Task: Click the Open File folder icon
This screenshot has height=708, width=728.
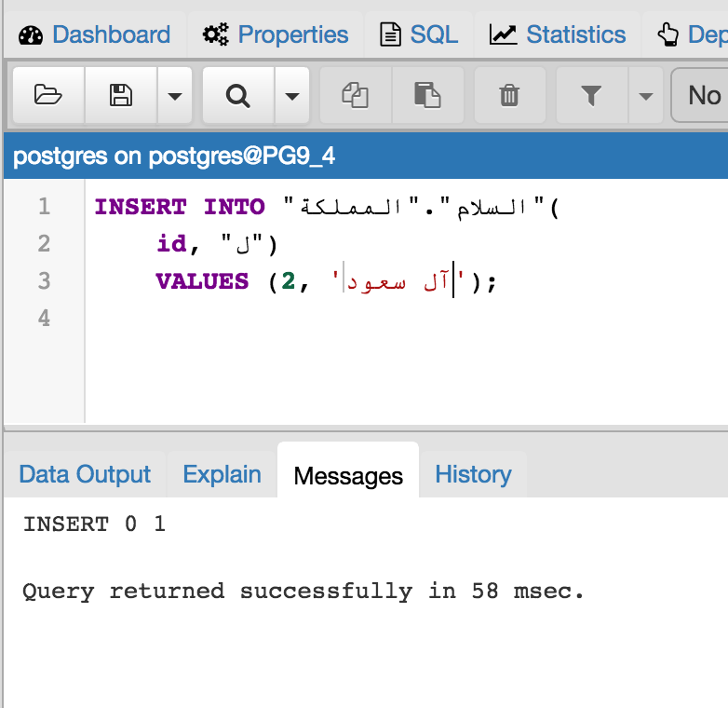Action: [x=47, y=95]
